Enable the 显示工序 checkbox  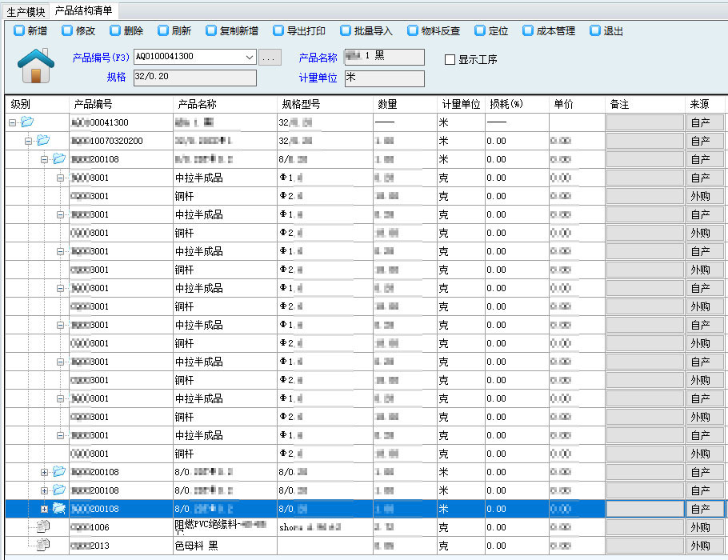(x=450, y=59)
